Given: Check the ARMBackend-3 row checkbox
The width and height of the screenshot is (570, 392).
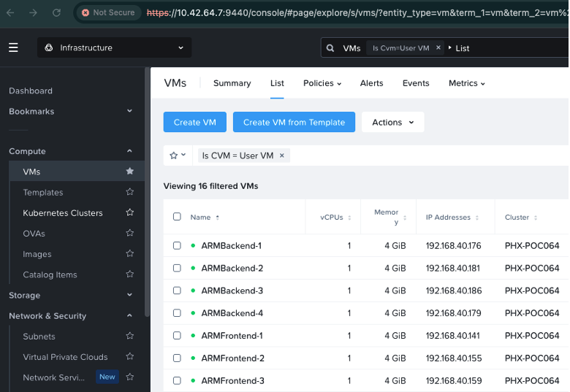Looking at the screenshot, I should pyautogui.click(x=177, y=291).
